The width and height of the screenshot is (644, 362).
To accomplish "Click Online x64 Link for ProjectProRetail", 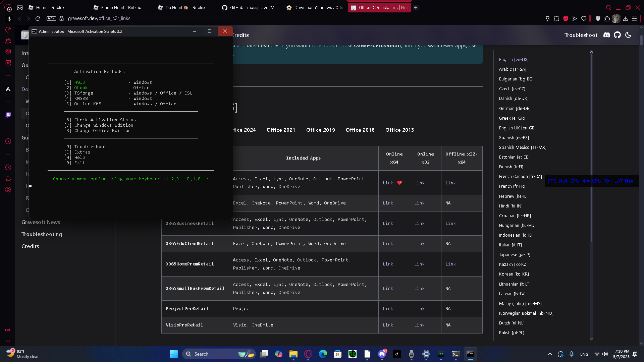I will pyautogui.click(x=388, y=309).
